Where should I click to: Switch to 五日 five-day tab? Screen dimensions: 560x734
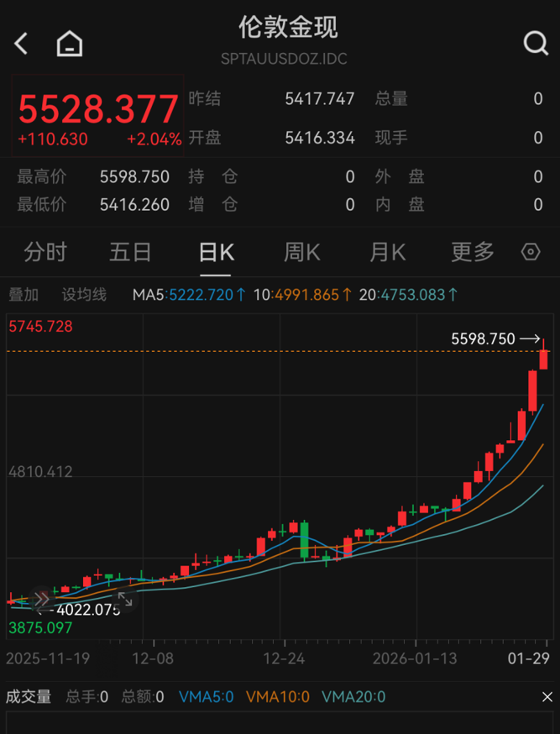click(x=130, y=252)
